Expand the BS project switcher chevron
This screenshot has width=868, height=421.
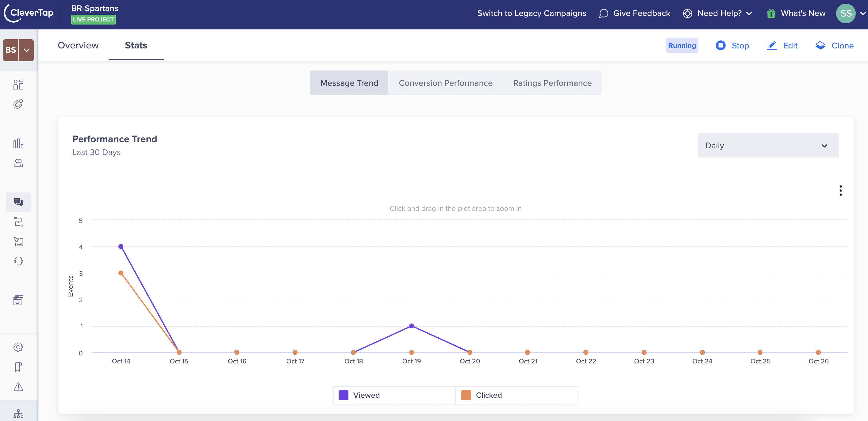[x=27, y=50]
